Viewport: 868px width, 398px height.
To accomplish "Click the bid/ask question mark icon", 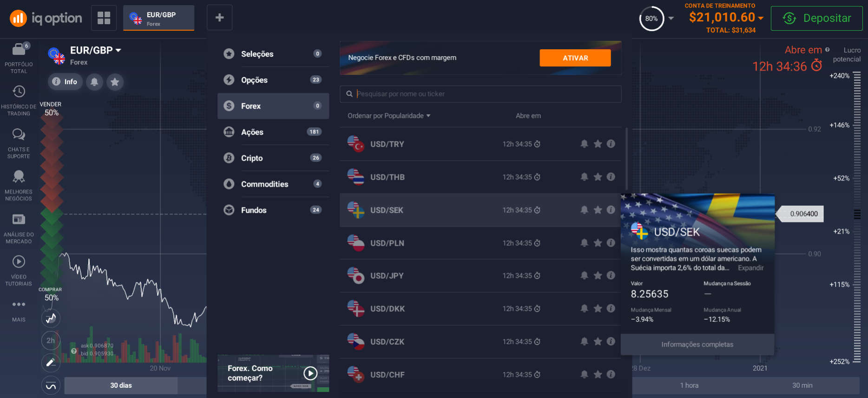I will 73,351.
